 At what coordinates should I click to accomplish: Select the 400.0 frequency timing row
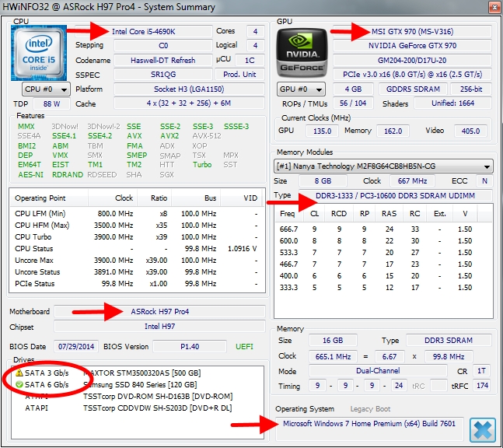click(383, 275)
